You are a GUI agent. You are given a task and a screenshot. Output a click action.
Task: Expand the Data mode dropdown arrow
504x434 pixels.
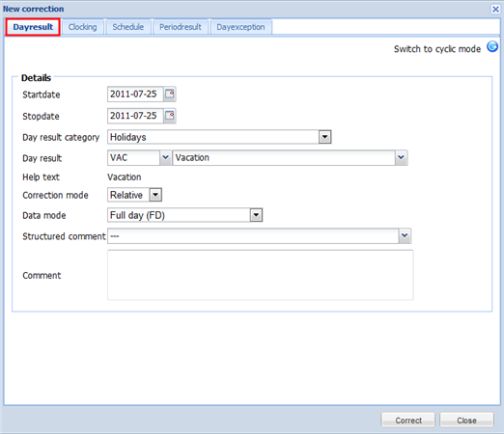point(256,215)
